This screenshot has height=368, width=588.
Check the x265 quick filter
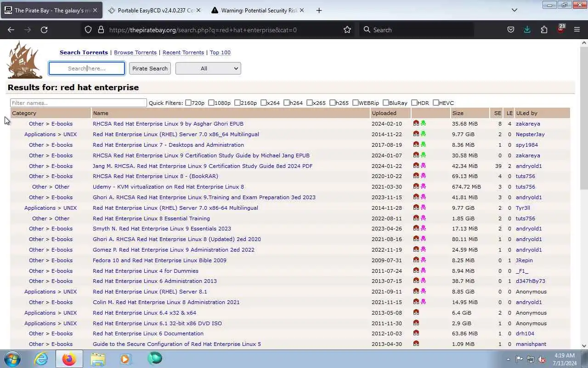(x=310, y=103)
